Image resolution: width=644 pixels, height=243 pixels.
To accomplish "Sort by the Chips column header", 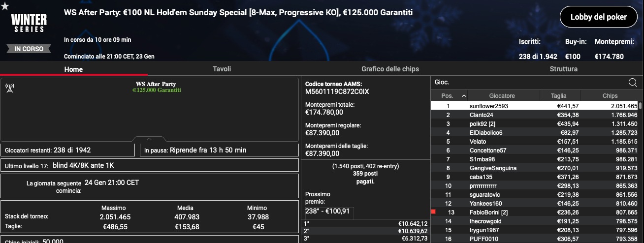I will pyautogui.click(x=610, y=96).
